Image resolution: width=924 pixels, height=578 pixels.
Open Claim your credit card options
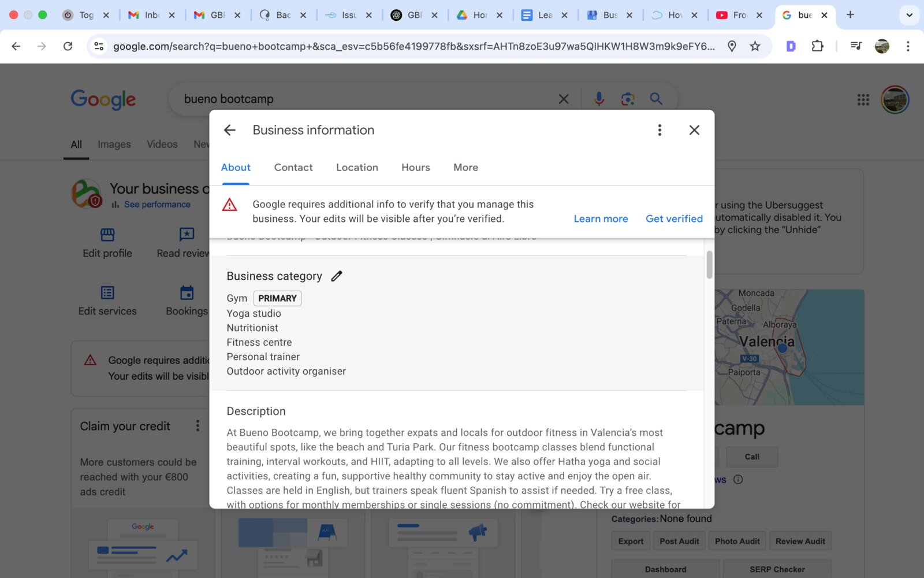point(198,426)
